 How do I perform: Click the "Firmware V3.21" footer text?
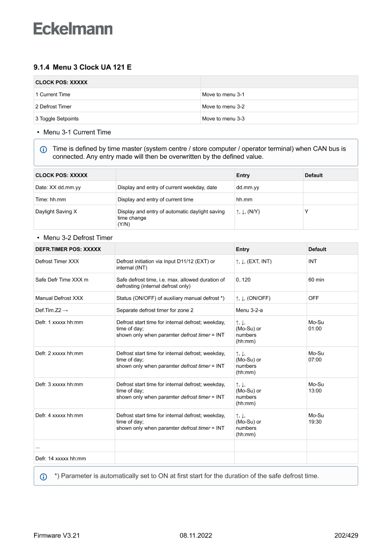point(56,536)
